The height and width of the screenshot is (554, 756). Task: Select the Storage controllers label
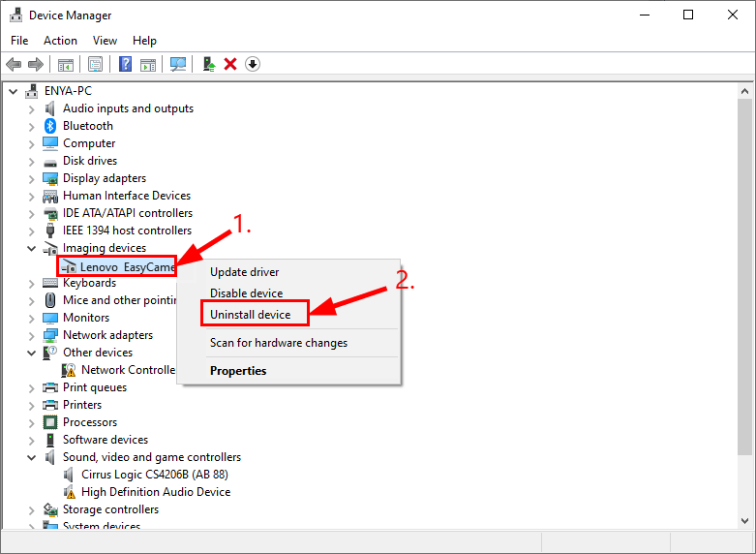(110, 509)
